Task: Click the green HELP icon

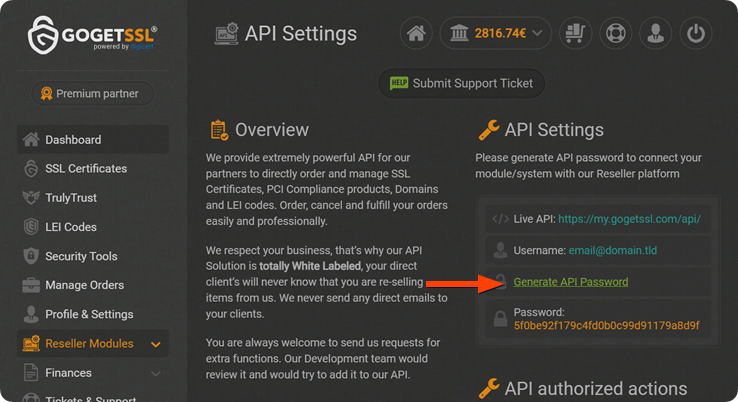Action: (x=399, y=83)
